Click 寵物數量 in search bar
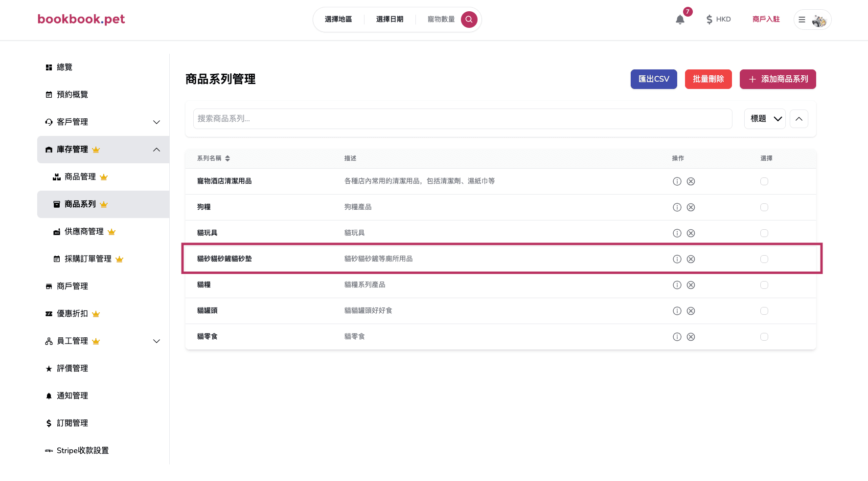The height and width of the screenshot is (481, 868). [x=441, y=20]
